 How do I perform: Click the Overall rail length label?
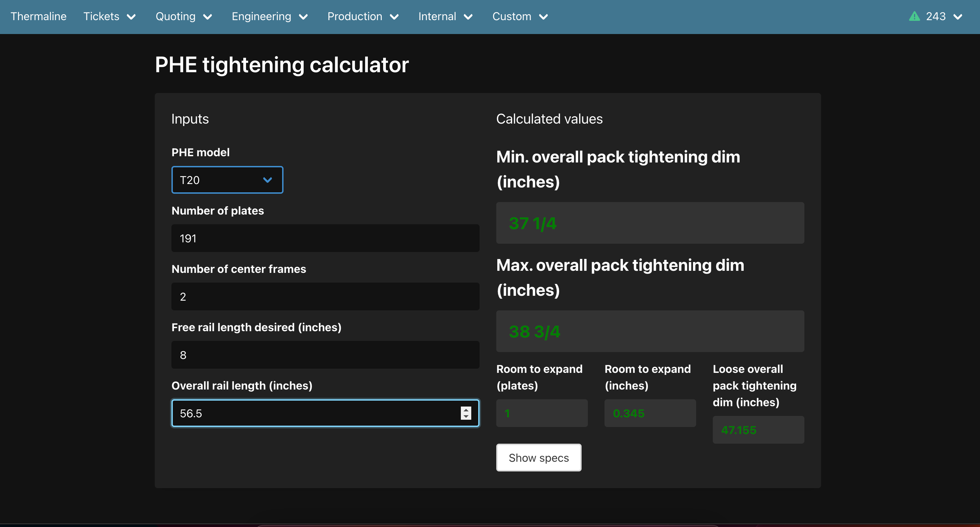pos(242,385)
